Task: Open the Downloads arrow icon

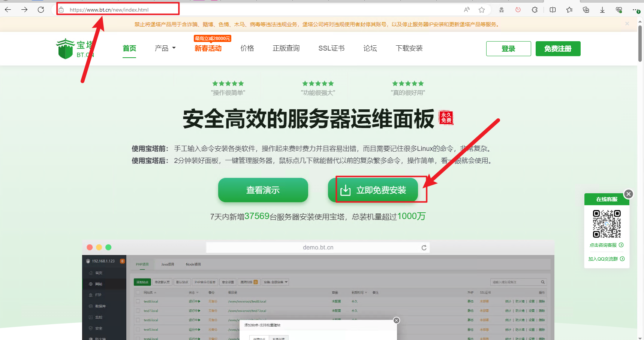Action: coord(602,10)
